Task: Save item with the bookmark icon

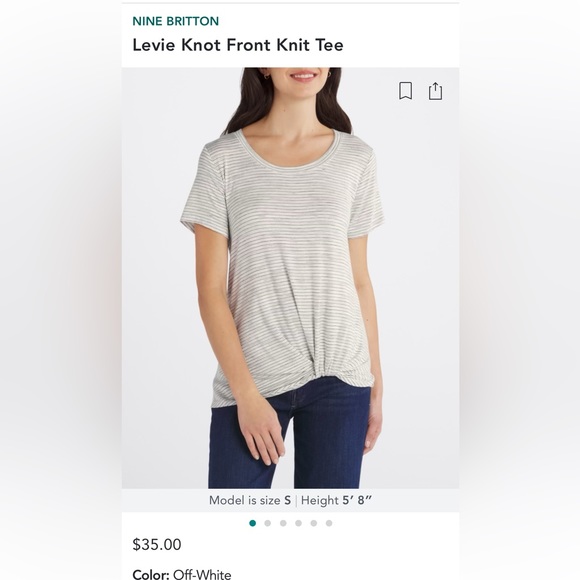Action: [405, 91]
